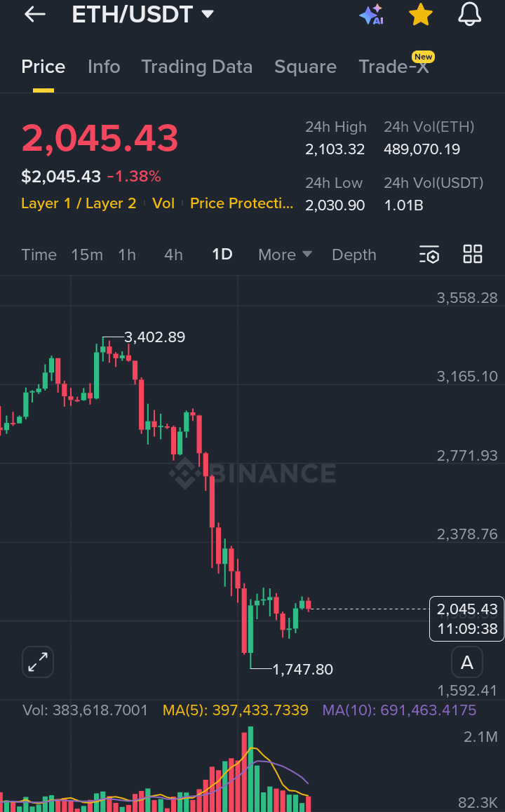Image resolution: width=505 pixels, height=812 pixels.
Task: Toggle the A auto-scale button
Action: coord(467,662)
